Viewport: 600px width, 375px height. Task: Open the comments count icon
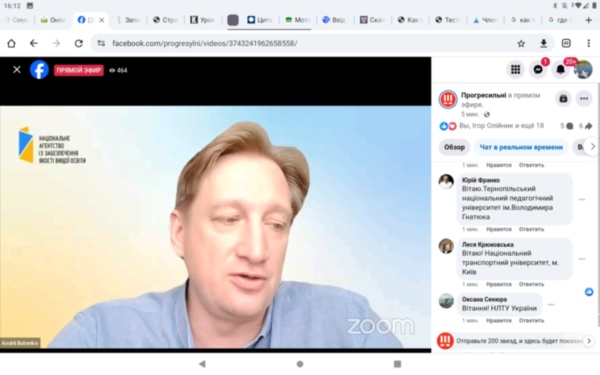(x=567, y=126)
